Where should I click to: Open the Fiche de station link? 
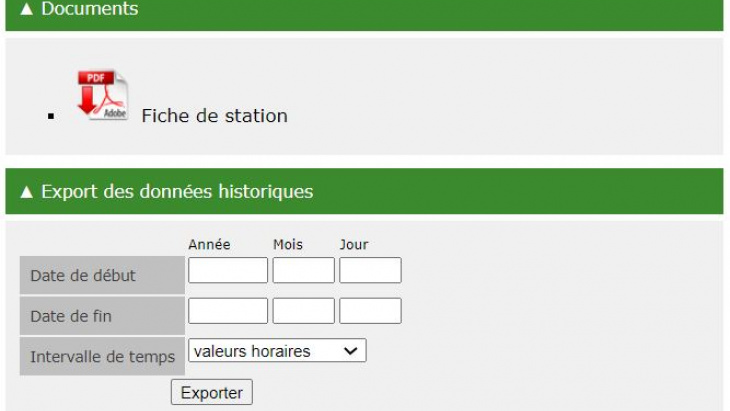[214, 116]
